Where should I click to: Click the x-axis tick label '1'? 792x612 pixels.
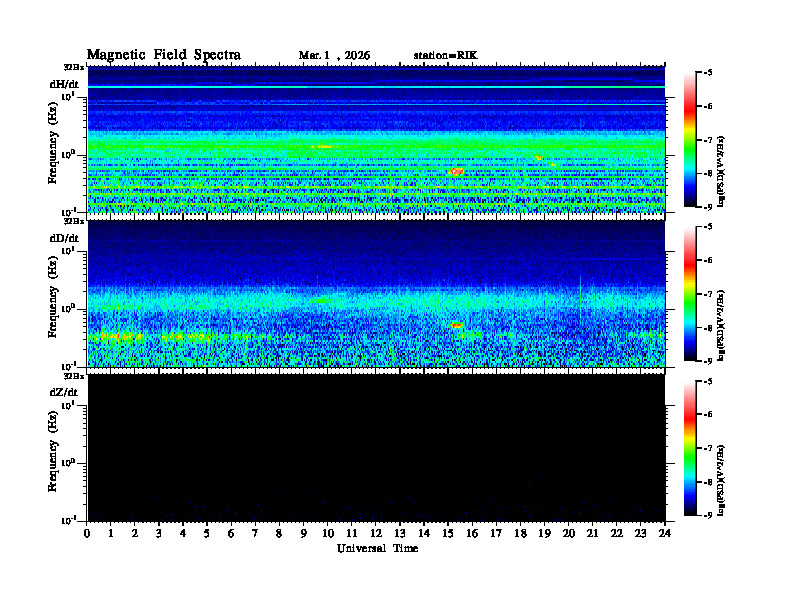tap(111, 534)
